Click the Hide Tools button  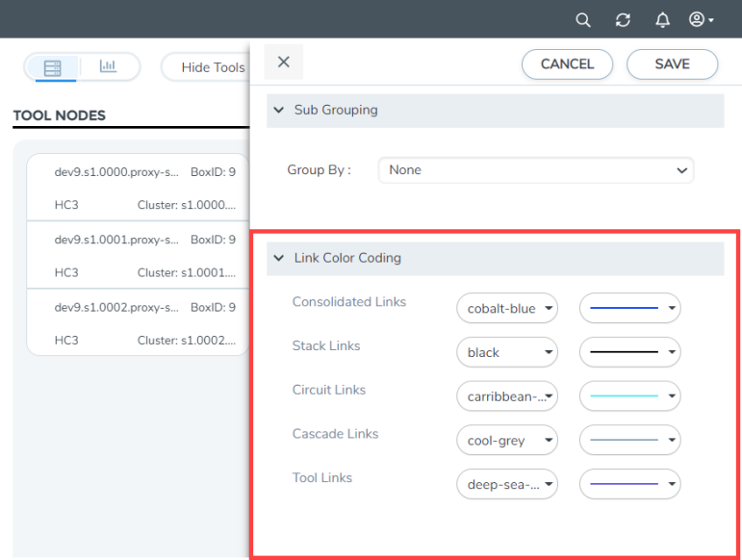pyautogui.click(x=212, y=67)
